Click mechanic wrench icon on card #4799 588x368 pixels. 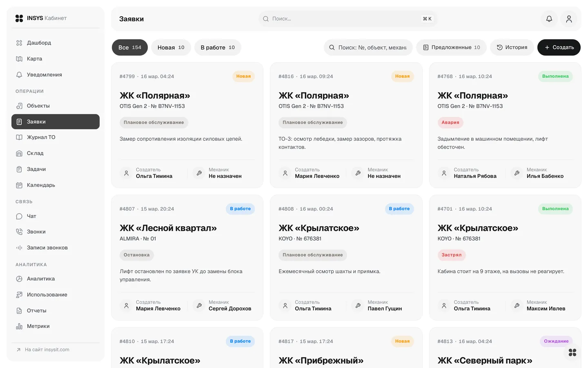pos(199,173)
